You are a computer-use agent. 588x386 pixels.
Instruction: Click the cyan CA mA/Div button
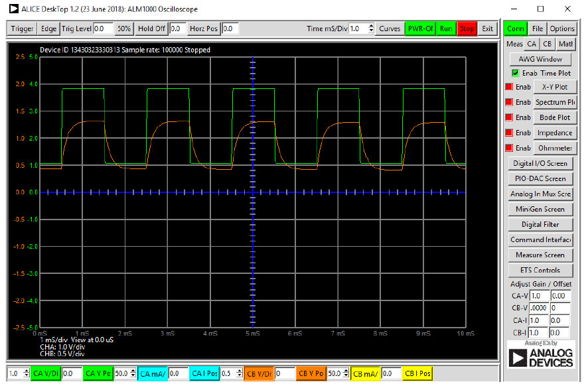(x=152, y=373)
